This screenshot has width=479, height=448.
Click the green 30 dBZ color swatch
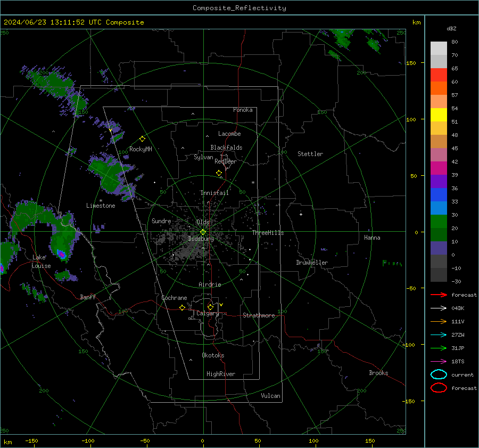pos(439,222)
